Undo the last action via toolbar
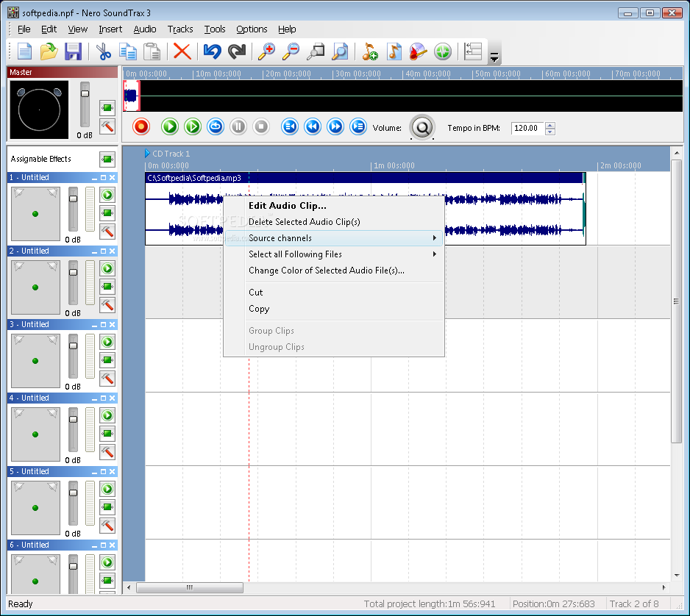The height and width of the screenshot is (616, 690). [212, 51]
